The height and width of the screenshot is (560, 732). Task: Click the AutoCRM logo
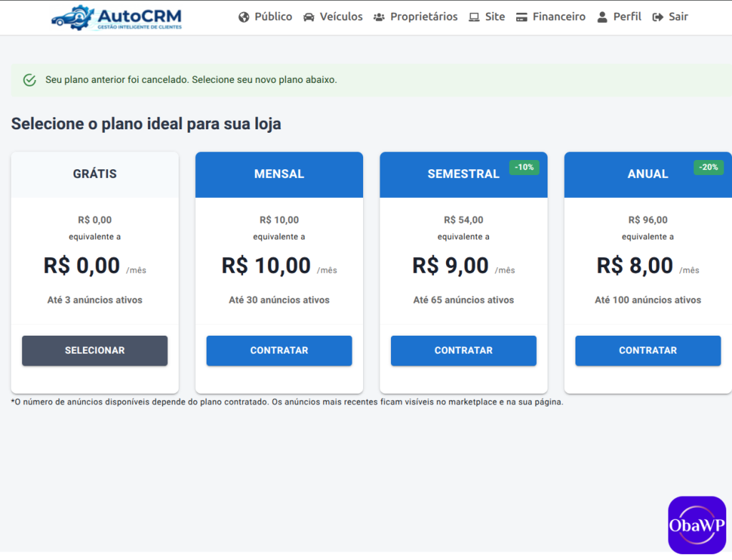[x=117, y=17]
